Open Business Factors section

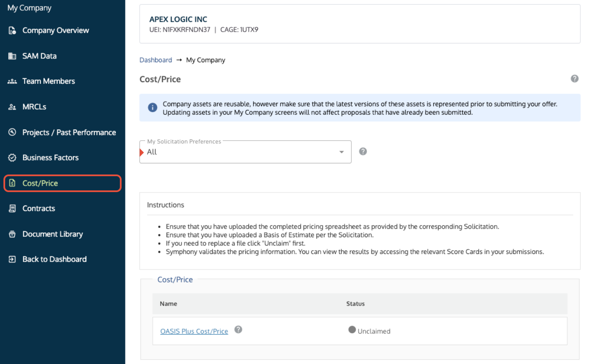click(51, 158)
